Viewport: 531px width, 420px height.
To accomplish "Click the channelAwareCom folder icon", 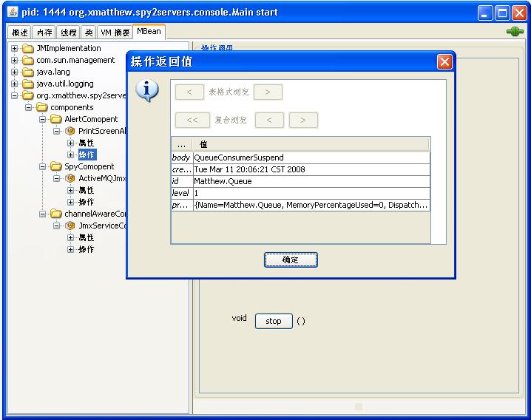I will (x=56, y=214).
